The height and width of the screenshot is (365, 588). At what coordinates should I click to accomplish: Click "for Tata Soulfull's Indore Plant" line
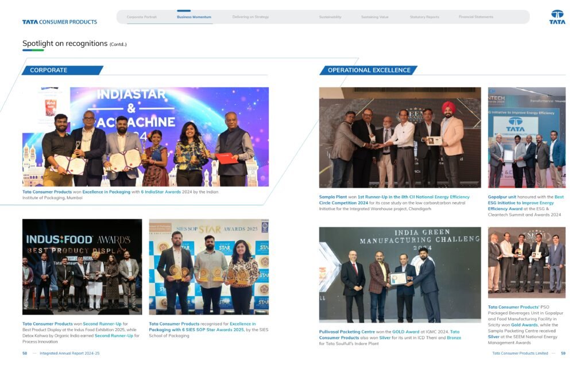click(349, 344)
